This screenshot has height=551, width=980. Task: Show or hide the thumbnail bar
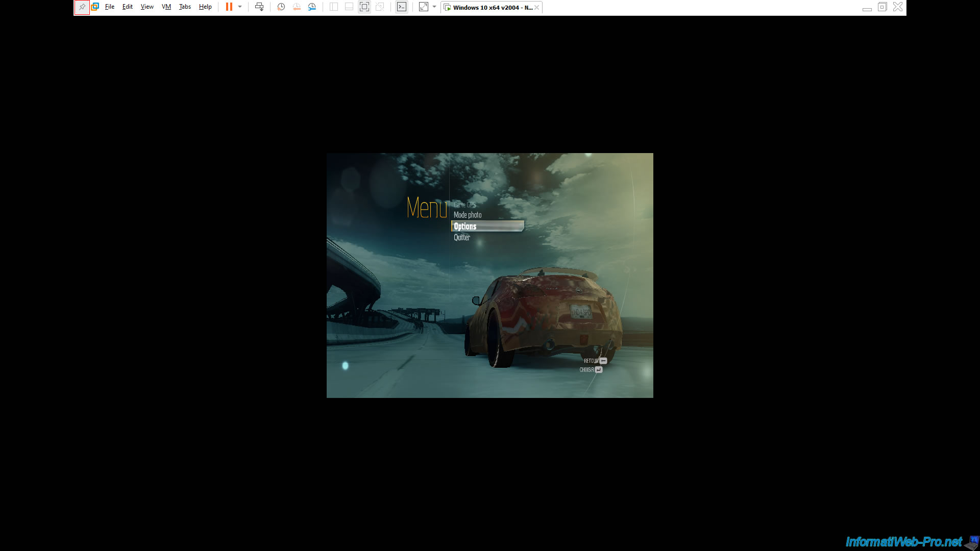click(349, 7)
